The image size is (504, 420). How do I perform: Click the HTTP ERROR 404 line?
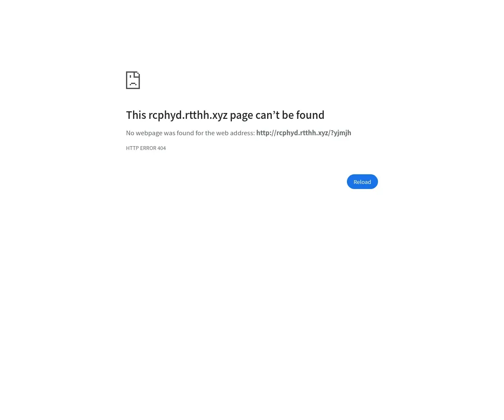tap(146, 148)
